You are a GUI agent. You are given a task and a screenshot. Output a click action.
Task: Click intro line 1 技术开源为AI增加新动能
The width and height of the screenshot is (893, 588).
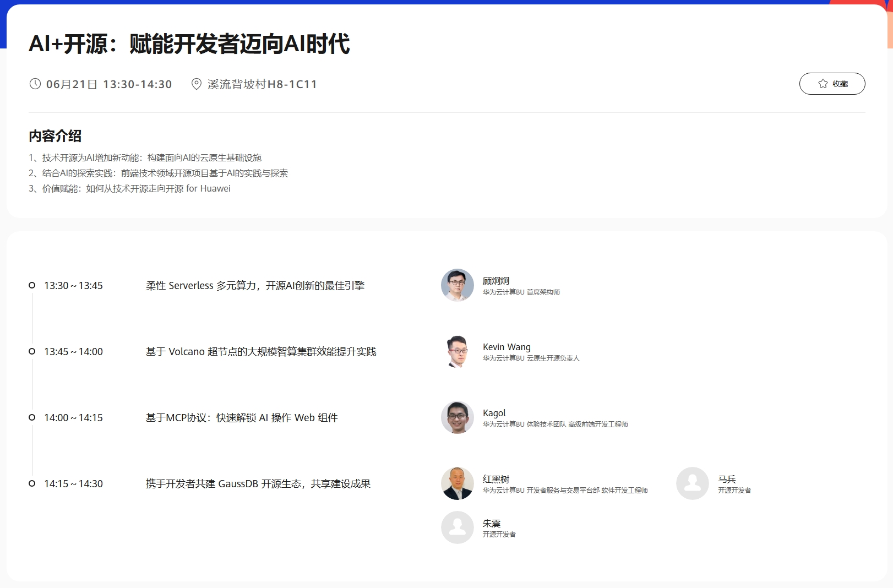coord(145,158)
